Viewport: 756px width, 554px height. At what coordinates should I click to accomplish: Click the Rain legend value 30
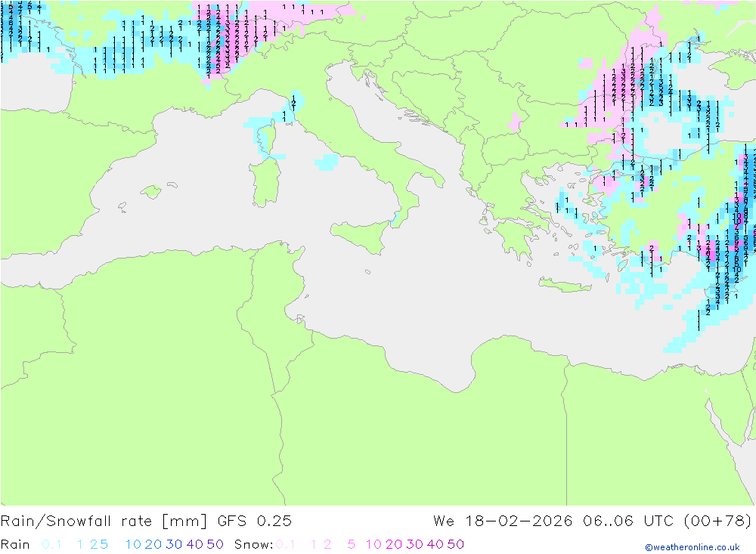coord(174,544)
